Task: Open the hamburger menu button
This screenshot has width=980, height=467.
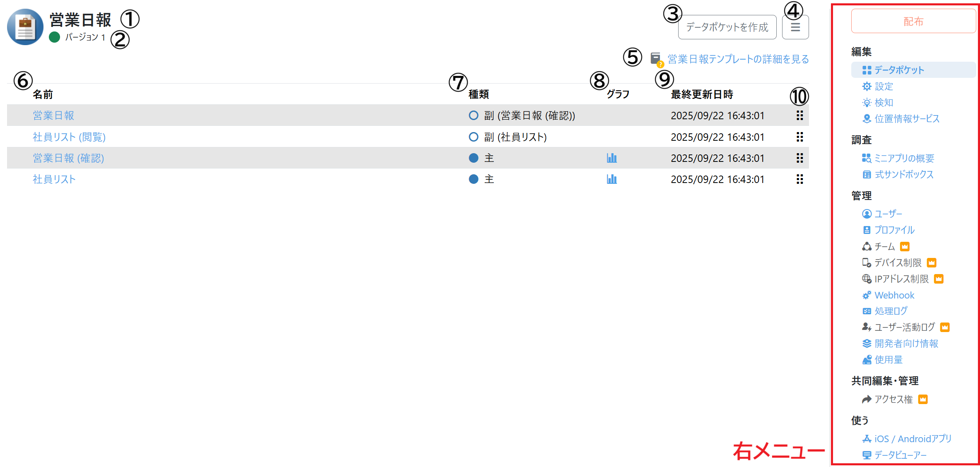Action: pyautogui.click(x=795, y=27)
